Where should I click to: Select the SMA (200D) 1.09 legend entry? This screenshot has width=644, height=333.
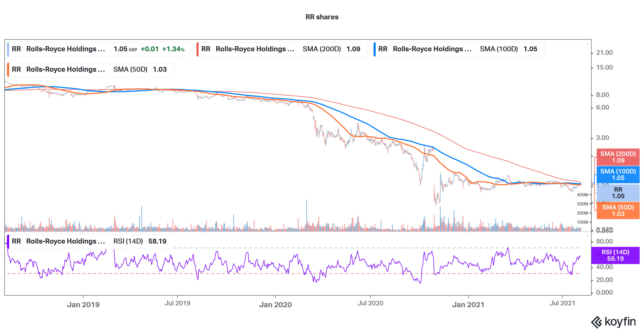282,49
